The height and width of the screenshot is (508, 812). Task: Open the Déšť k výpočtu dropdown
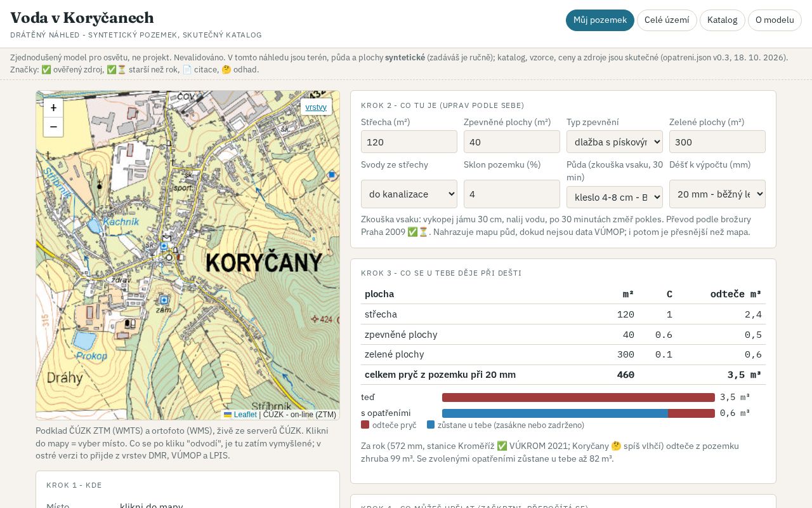(x=717, y=194)
